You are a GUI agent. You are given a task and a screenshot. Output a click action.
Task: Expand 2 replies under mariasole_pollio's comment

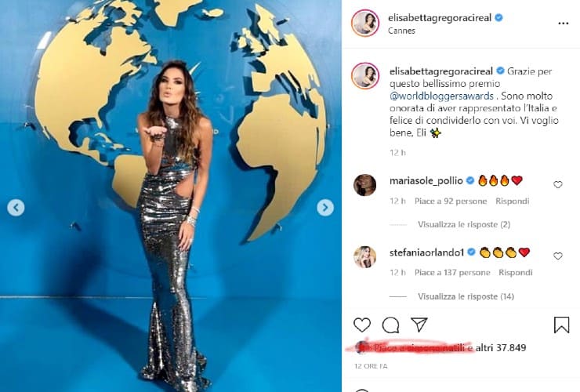pos(464,224)
